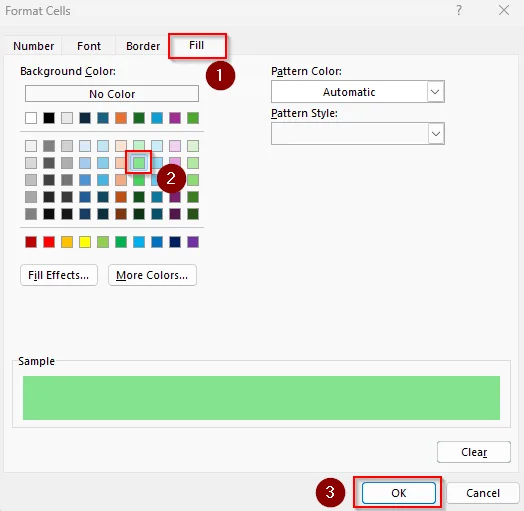
Task: Click the No Color button
Action: coord(112,94)
